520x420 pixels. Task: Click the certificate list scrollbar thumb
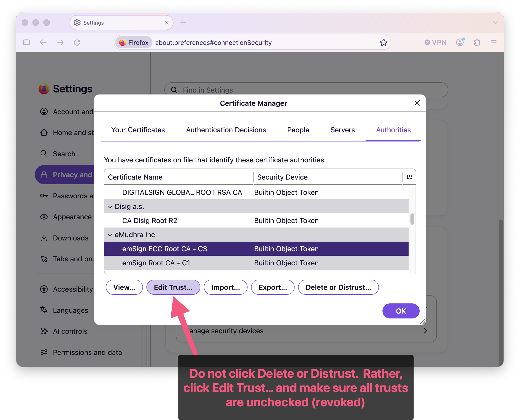tap(412, 219)
